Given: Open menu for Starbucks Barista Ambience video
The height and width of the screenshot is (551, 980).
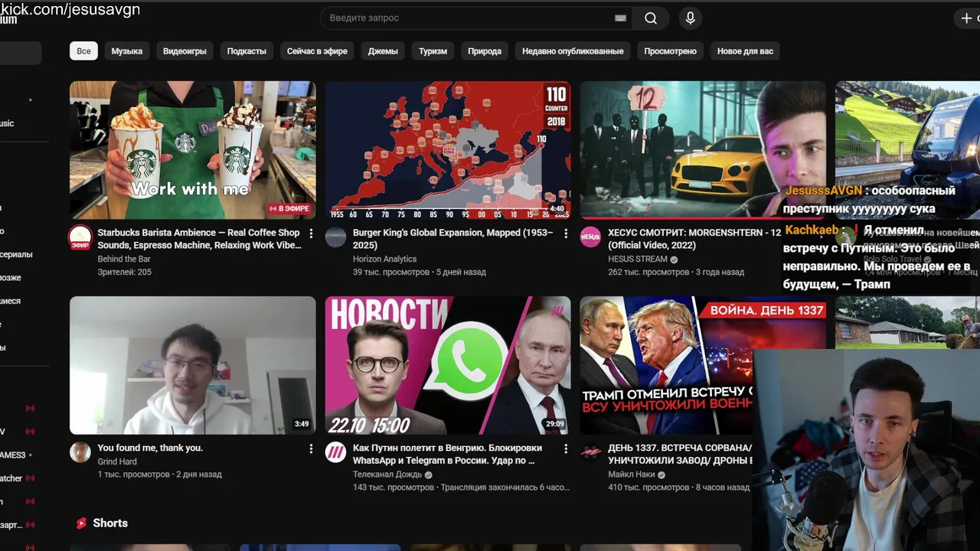Looking at the screenshot, I should pyautogui.click(x=311, y=233).
